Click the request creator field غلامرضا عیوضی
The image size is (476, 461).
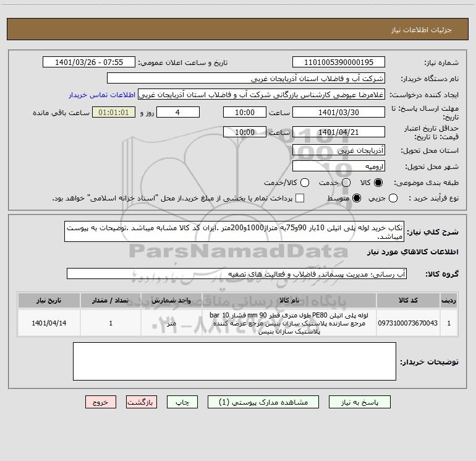point(261,95)
